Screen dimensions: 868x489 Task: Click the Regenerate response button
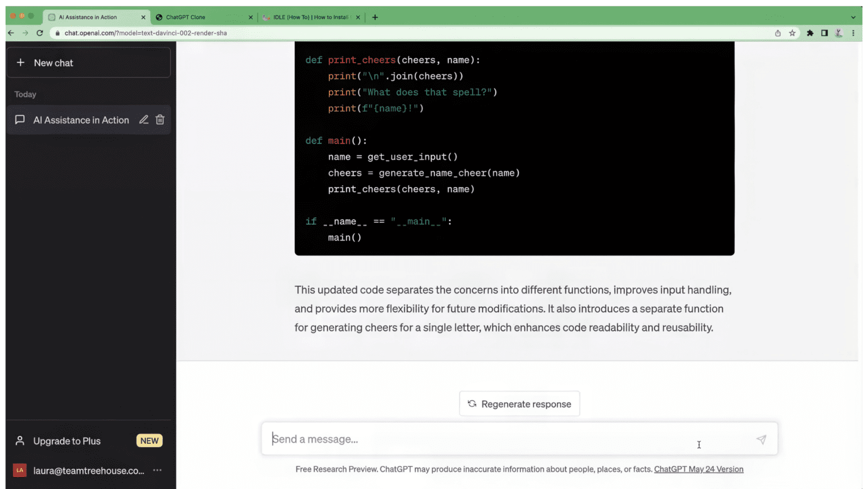tap(519, 404)
